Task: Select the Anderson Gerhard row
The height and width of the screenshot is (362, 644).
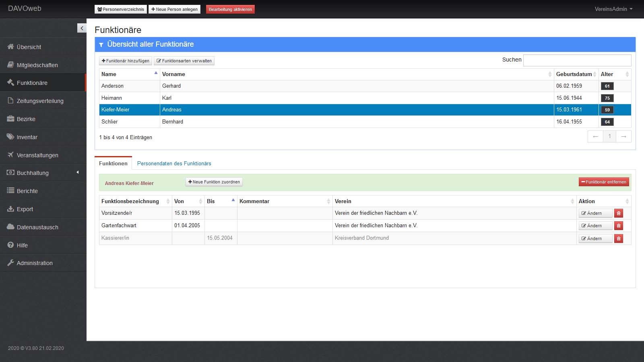Action: [x=365, y=86]
